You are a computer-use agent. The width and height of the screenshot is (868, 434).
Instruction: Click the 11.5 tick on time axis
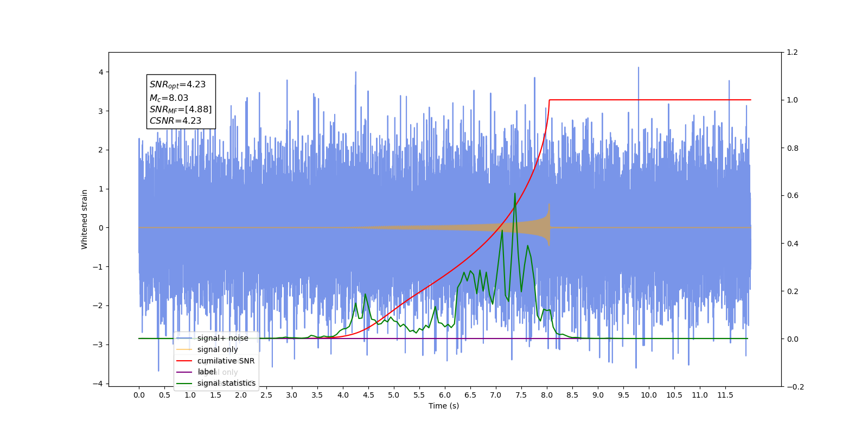pyautogui.click(x=725, y=395)
